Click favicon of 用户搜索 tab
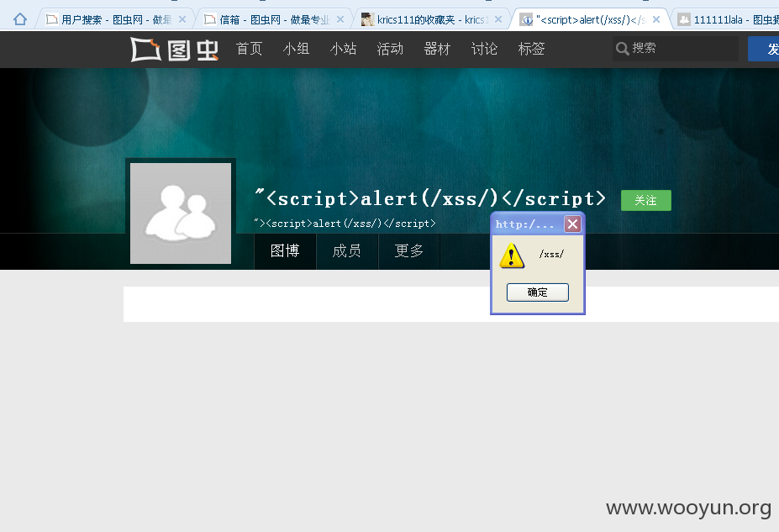 51,19
